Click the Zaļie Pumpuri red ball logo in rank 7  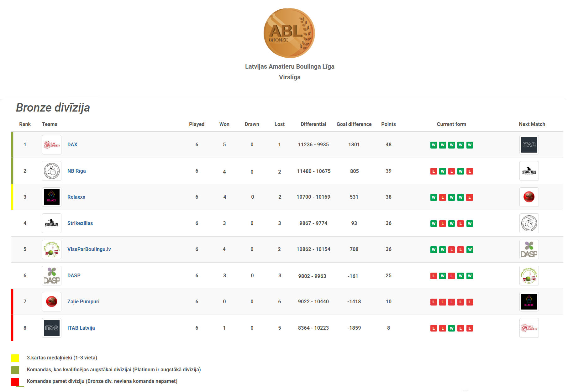point(52,302)
